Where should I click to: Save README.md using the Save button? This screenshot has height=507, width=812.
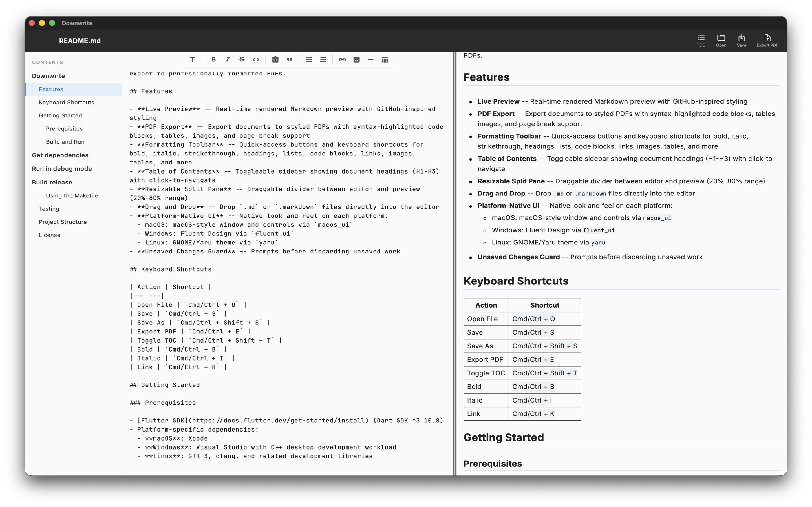[x=742, y=40]
